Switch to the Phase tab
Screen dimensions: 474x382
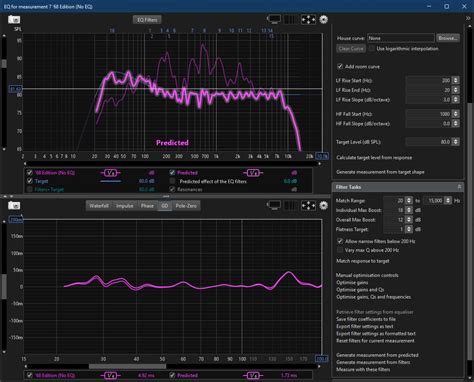click(x=147, y=206)
